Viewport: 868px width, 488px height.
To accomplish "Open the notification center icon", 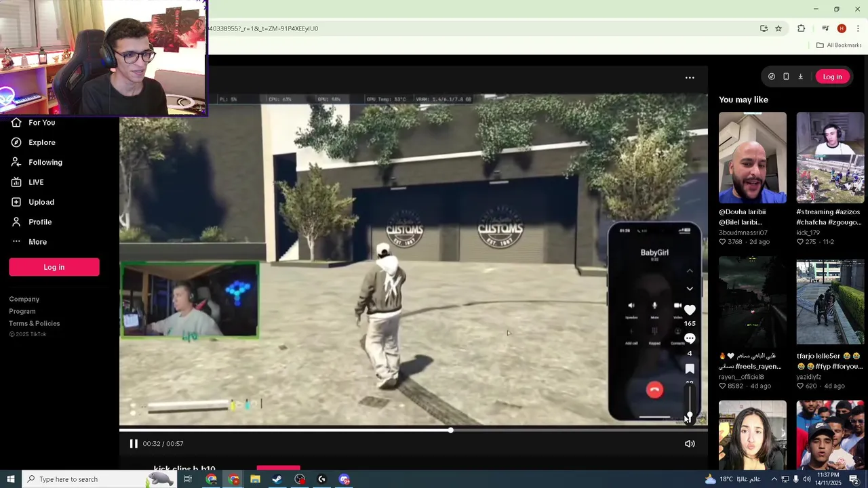I will [855, 479].
